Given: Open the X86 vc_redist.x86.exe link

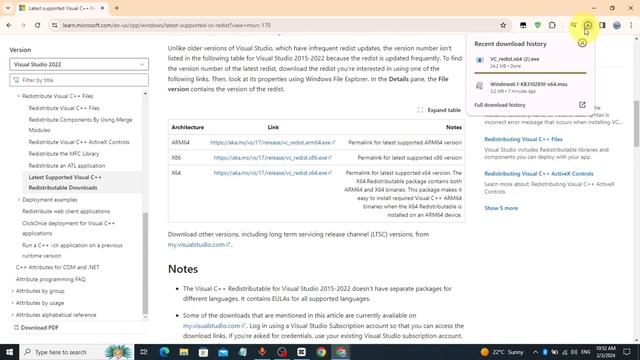Looking at the screenshot, I should tap(272, 158).
